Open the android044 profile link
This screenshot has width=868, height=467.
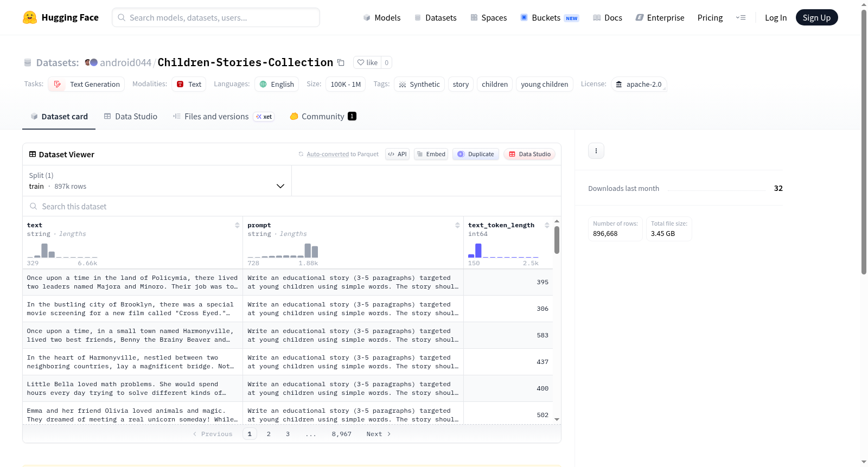[125, 62]
